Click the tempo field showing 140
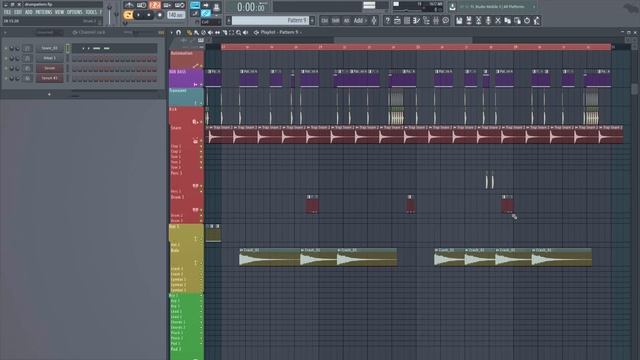 [176, 15]
